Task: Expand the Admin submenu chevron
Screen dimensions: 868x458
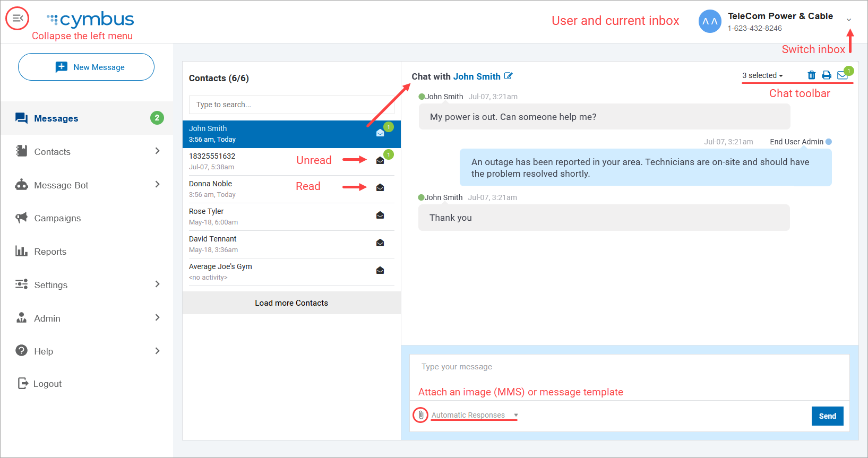Action: click(157, 318)
